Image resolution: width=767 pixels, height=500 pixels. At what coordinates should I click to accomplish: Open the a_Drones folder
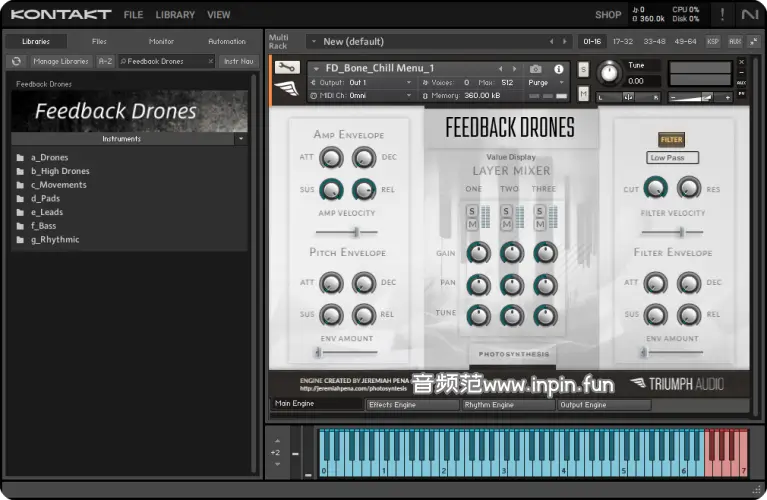(49, 157)
